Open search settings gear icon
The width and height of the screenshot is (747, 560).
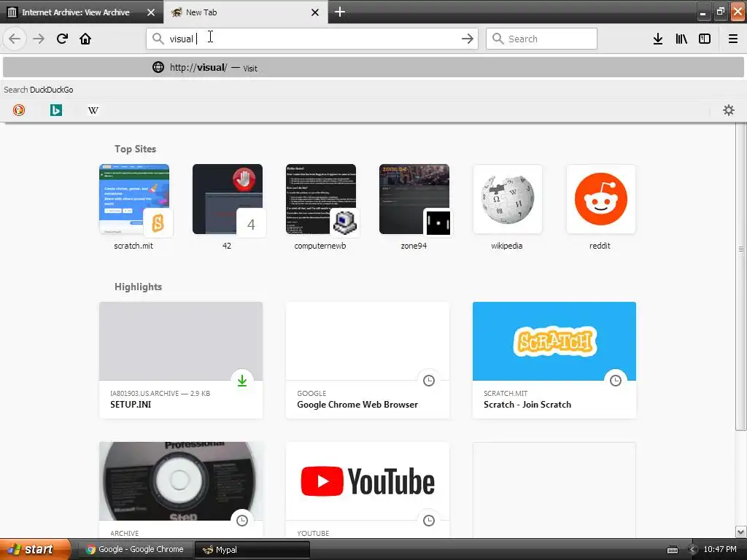click(729, 110)
